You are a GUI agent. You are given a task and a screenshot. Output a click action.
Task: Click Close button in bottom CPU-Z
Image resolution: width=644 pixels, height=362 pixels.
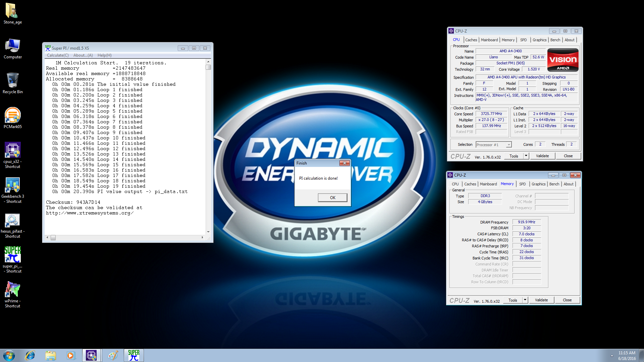[567, 300]
